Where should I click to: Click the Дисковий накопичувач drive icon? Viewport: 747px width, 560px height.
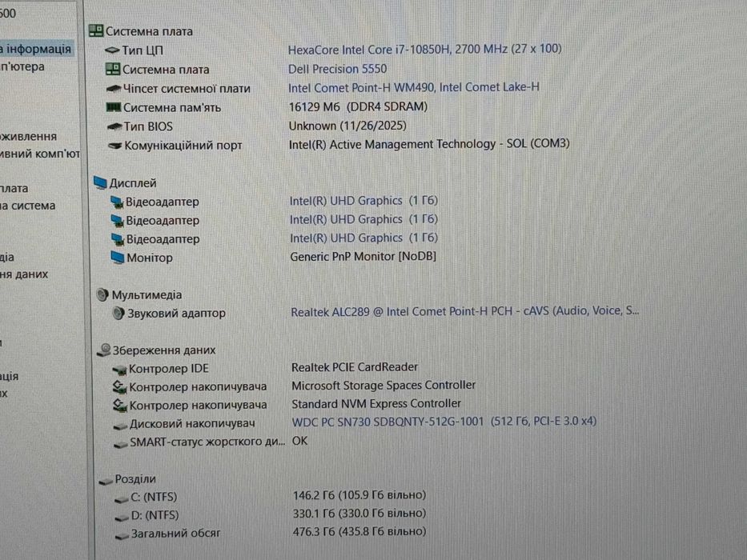pyautogui.click(x=120, y=426)
